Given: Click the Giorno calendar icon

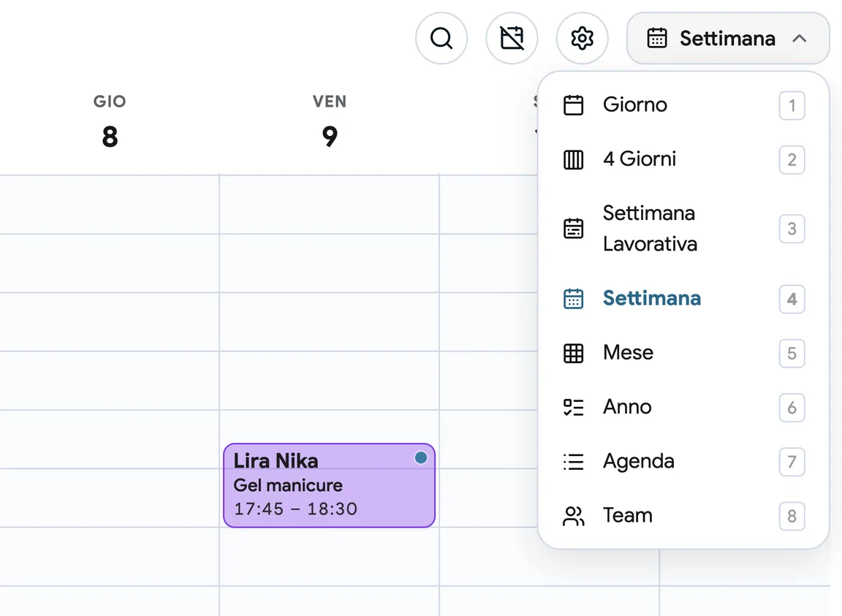Looking at the screenshot, I should [573, 104].
